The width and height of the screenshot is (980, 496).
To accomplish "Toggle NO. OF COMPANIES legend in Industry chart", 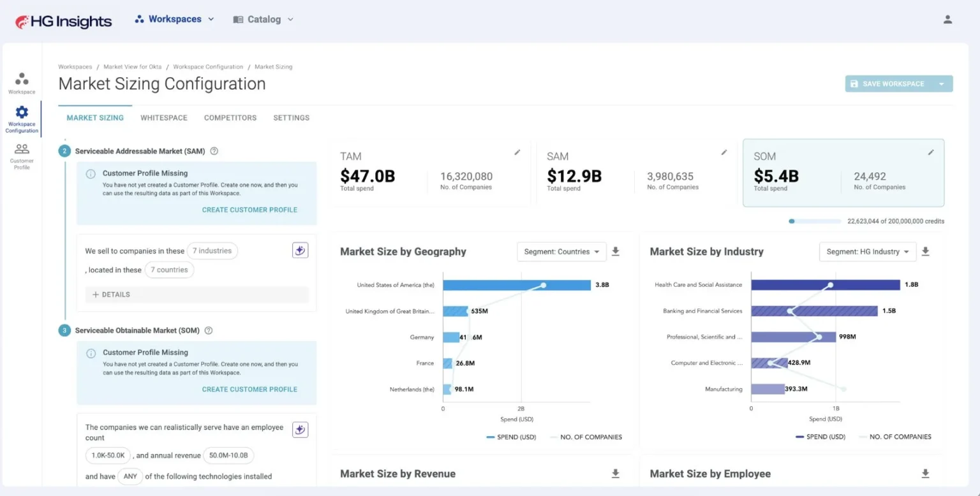I will coord(895,437).
